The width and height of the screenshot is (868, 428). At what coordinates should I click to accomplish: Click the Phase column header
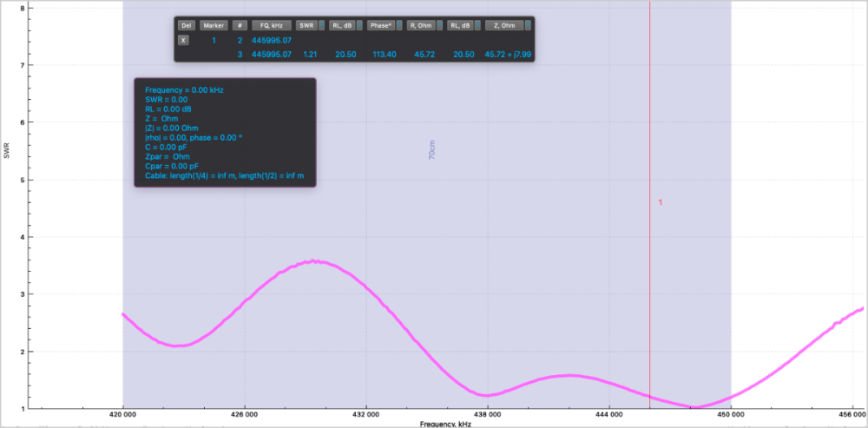click(x=380, y=26)
